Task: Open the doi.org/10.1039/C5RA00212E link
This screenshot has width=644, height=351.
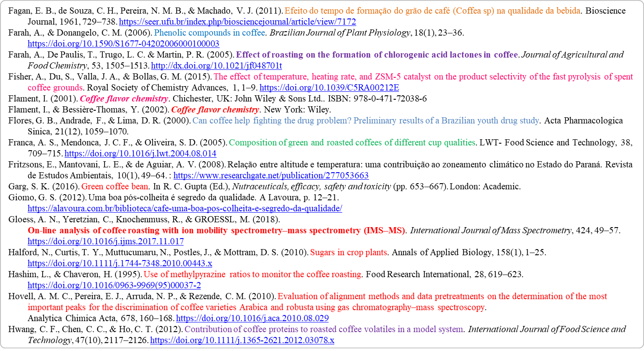Action: (329, 87)
